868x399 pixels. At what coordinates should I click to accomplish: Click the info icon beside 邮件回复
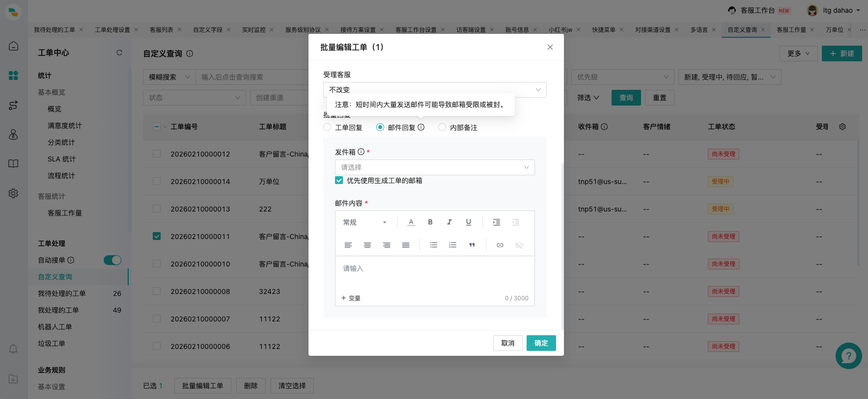click(421, 127)
